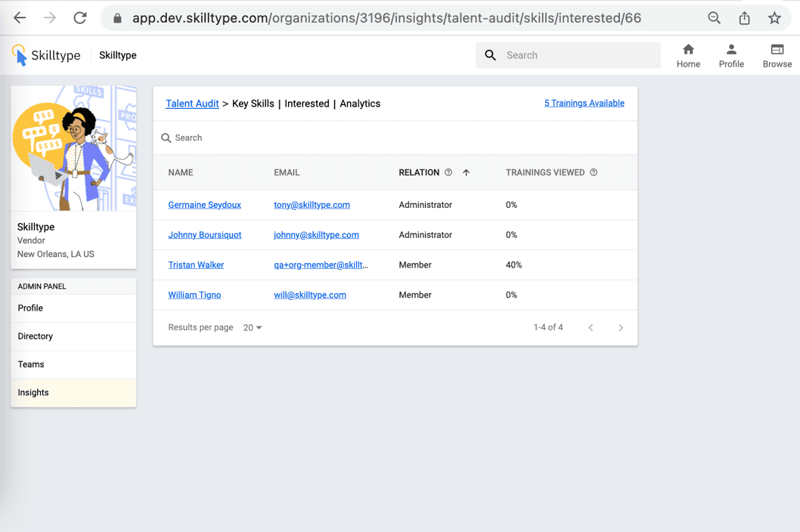Click Administrator in Germaine Seydoux's row
The image size is (800, 532).
coord(426,205)
